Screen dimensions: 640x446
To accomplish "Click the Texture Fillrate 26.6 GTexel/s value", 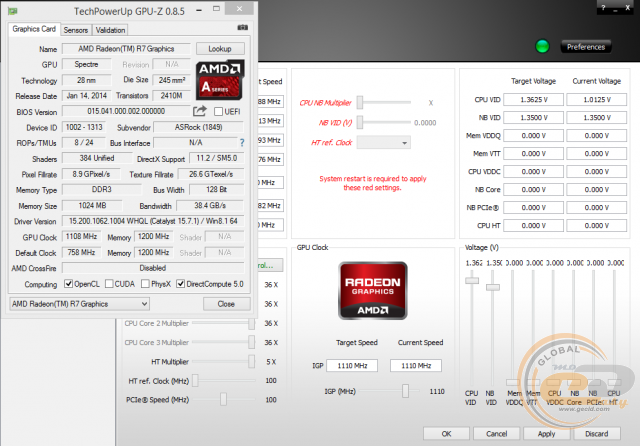I will [211, 174].
